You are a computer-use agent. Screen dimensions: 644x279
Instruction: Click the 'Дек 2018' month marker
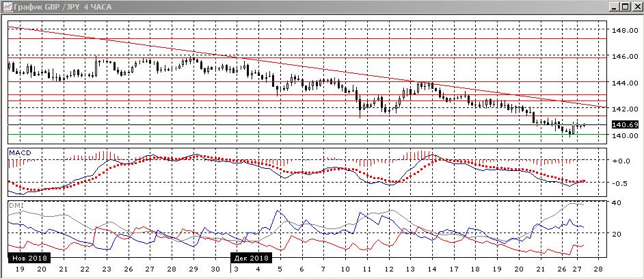pos(251,258)
